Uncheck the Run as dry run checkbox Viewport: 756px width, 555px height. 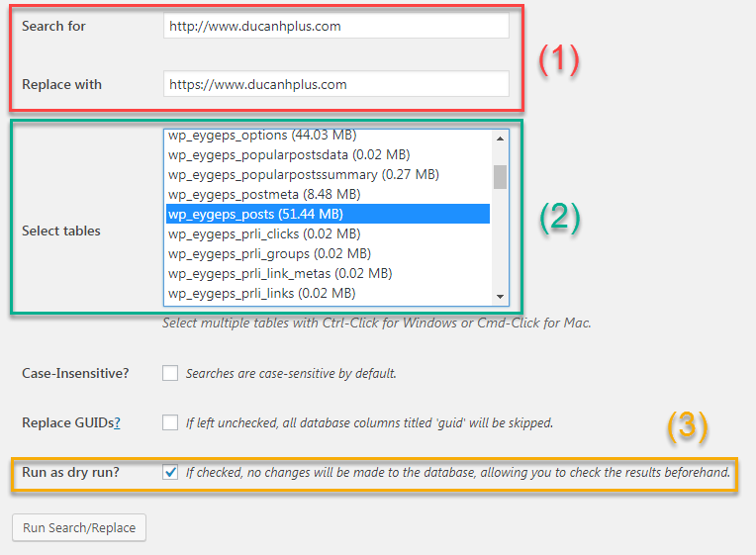click(170, 473)
